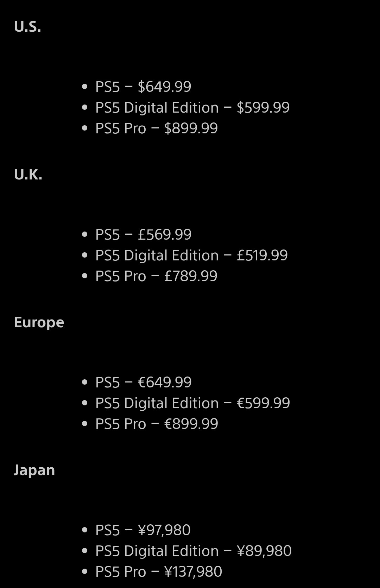The height and width of the screenshot is (588, 380).
Task: Click the U.K. region heading
Action: [28, 175]
